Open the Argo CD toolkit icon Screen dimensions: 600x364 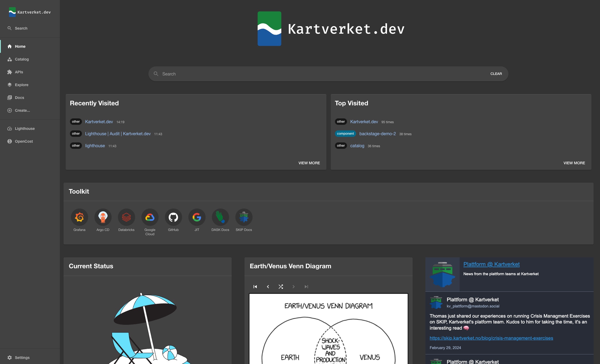point(103,217)
